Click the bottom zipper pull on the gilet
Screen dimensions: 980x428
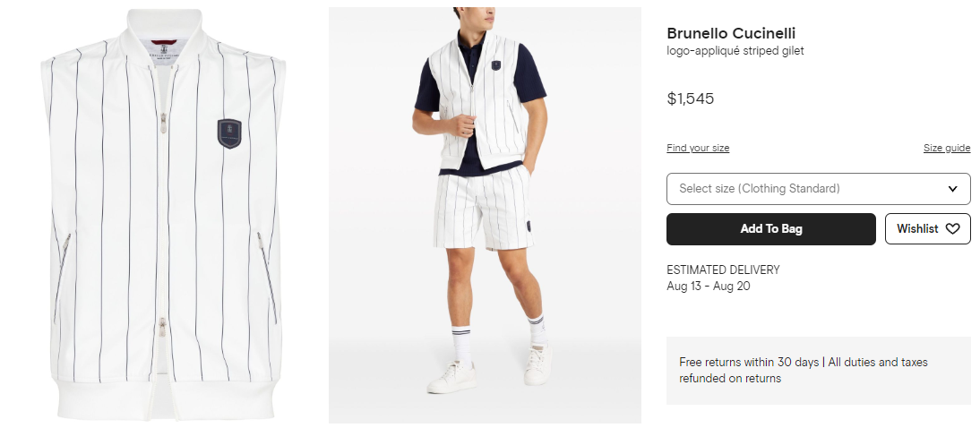coord(162,324)
